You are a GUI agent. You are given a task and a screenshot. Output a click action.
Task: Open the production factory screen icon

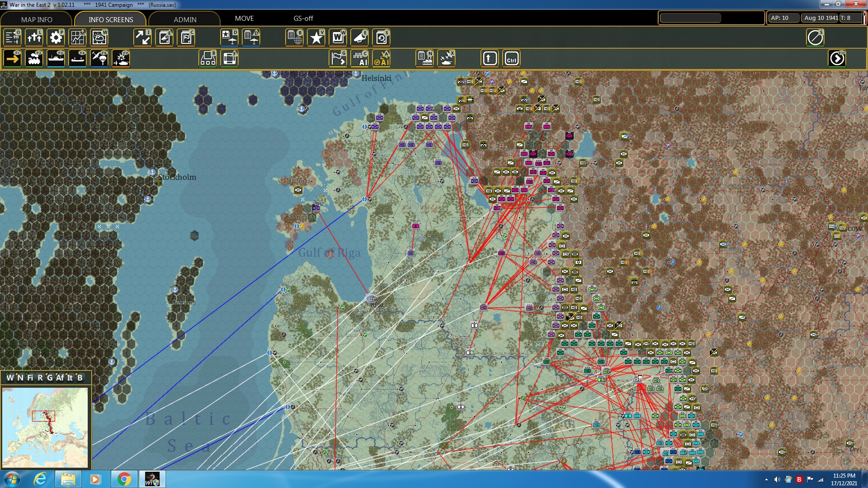click(x=425, y=59)
